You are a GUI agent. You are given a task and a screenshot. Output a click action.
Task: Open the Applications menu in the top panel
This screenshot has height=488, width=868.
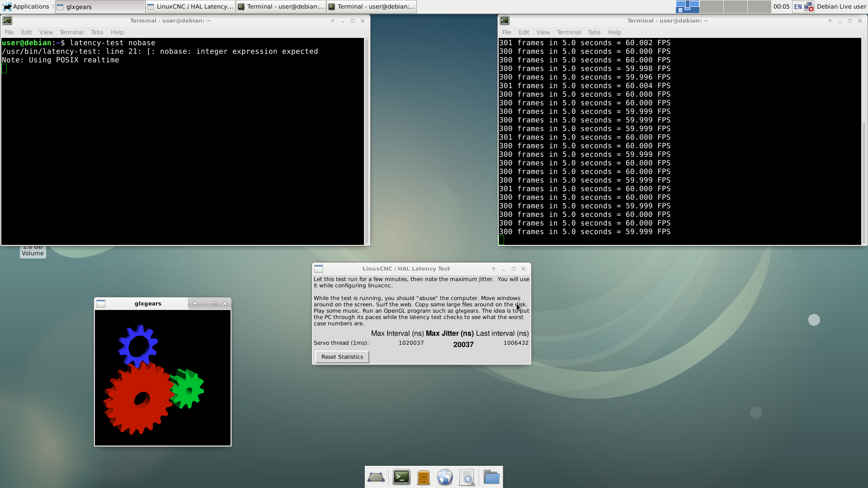[x=26, y=6]
